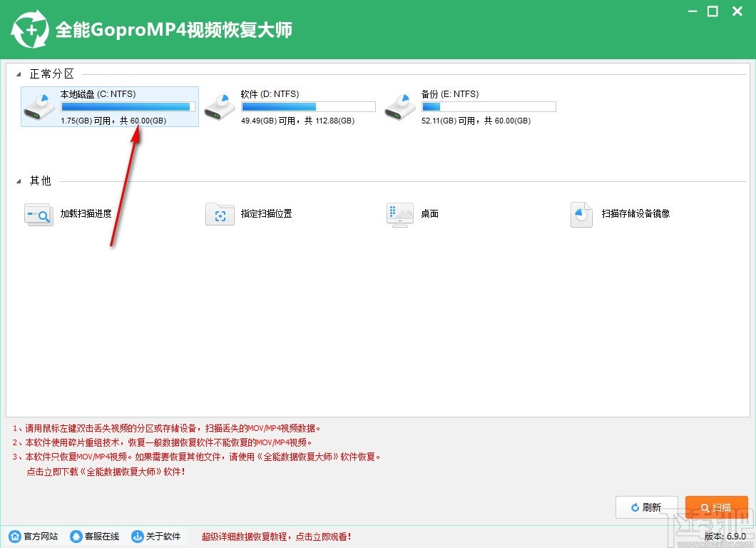
Task: Collapse the 其他 section
Action: click(19, 181)
